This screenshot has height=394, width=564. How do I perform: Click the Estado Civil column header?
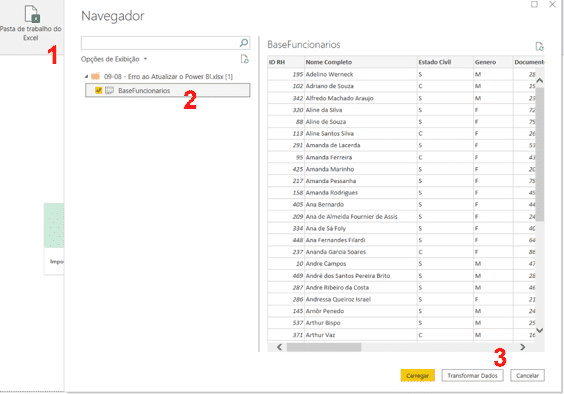tap(445, 62)
